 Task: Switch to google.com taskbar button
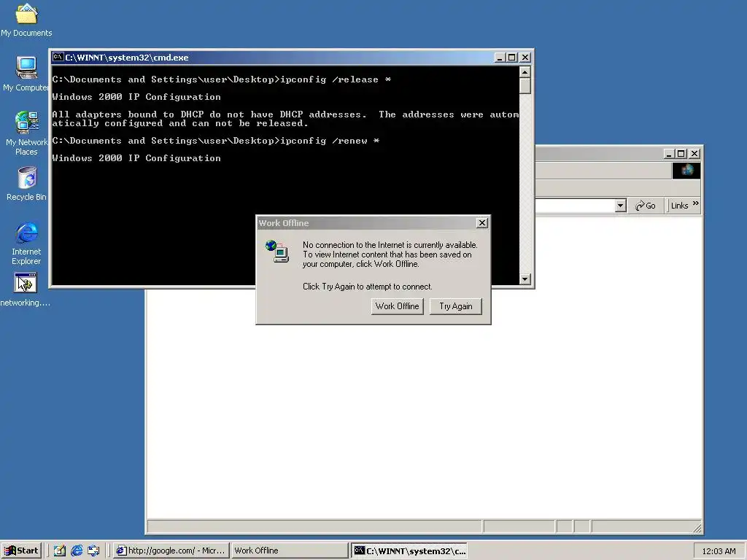pyautogui.click(x=171, y=551)
